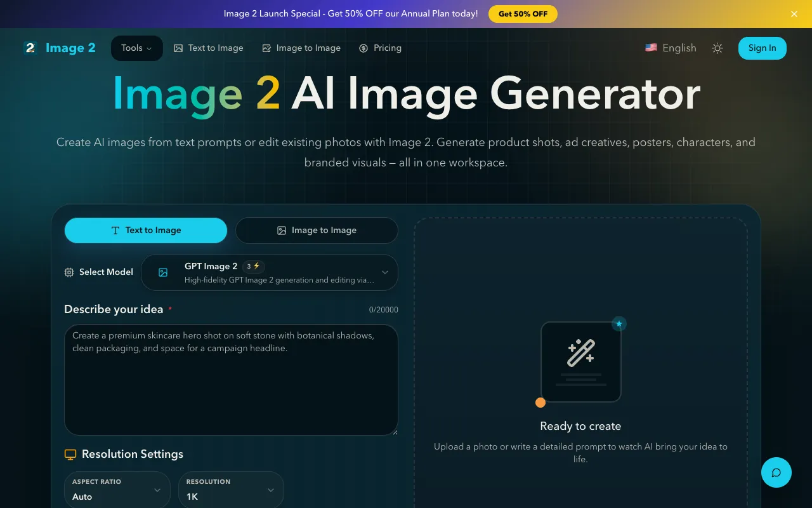812x508 pixels.
Task: Go to Text to Image in navbar
Action: (209, 48)
